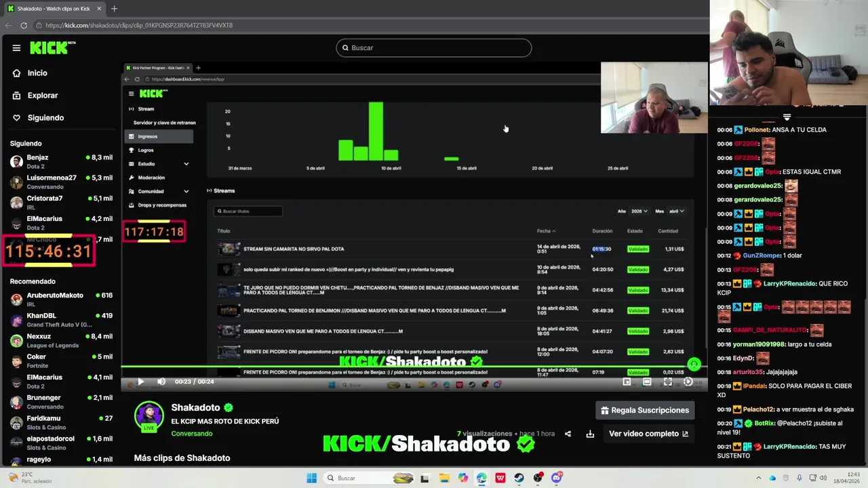
Task: Open clip player settings gear
Action: point(688,382)
